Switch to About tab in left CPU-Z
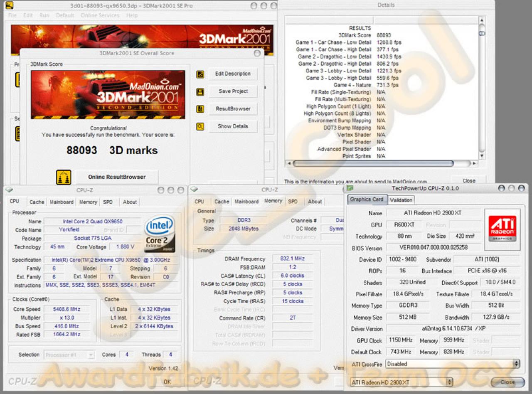This screenshot has width=532, height=394. (x=130, y=202)
